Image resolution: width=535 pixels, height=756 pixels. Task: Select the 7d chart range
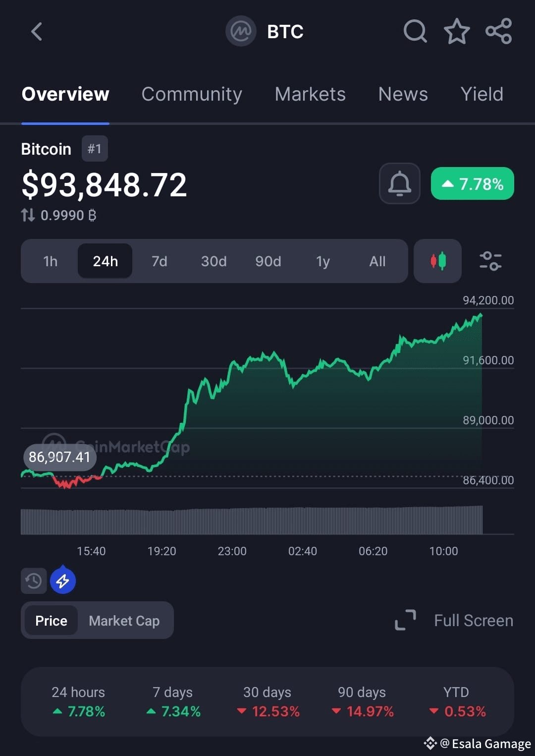[160, 261]
